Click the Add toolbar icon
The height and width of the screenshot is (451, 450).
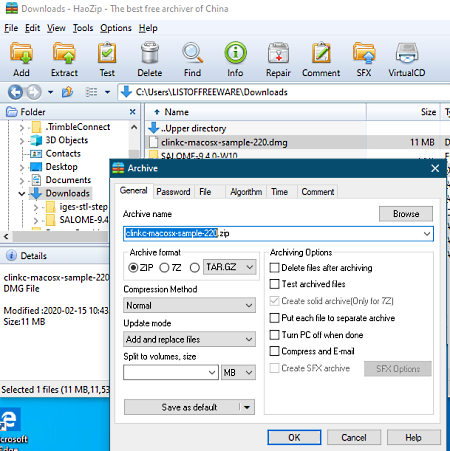click(21, 53)
